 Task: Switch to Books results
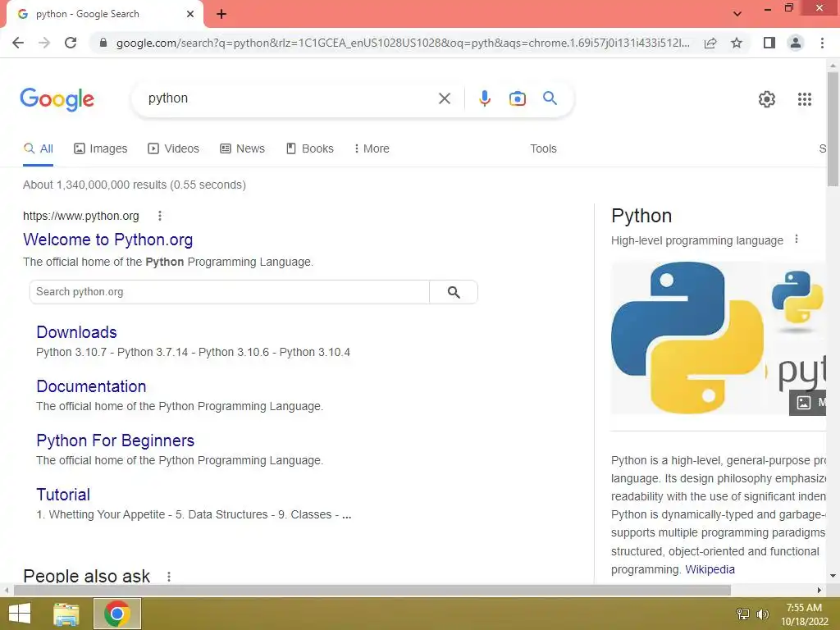coord(309,148)
